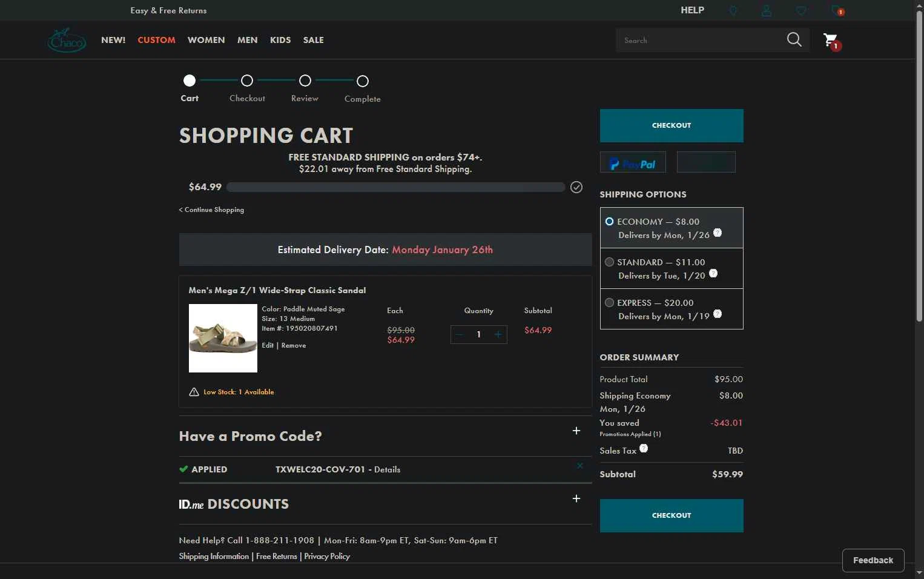The height and width of the screenshot is (579, 924).
Task: Click the free shipping progress checkmark icon
Action: coord(576,187)
